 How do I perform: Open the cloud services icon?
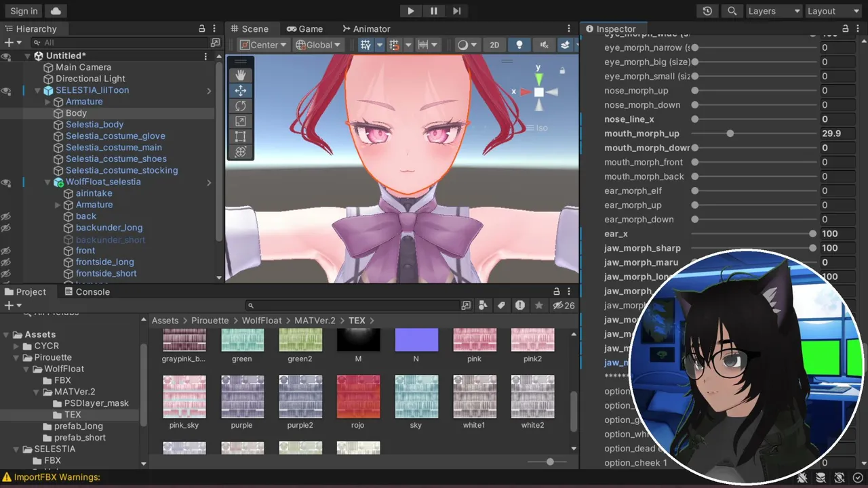tap(56, 11)
